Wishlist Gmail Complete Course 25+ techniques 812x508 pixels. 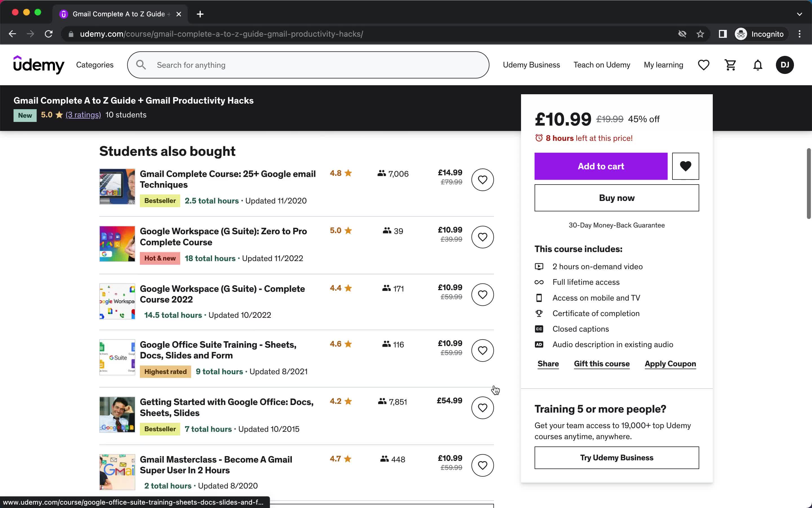click(482, 180)
